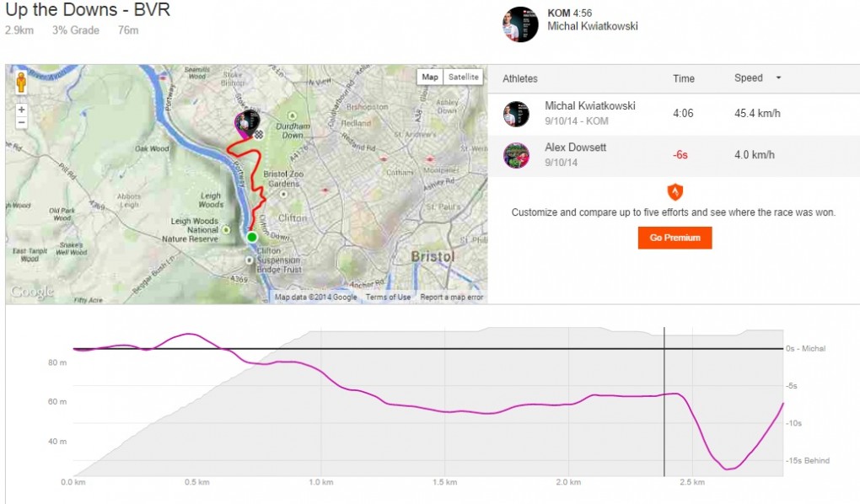Click the Go Premium button

[675, 238]
